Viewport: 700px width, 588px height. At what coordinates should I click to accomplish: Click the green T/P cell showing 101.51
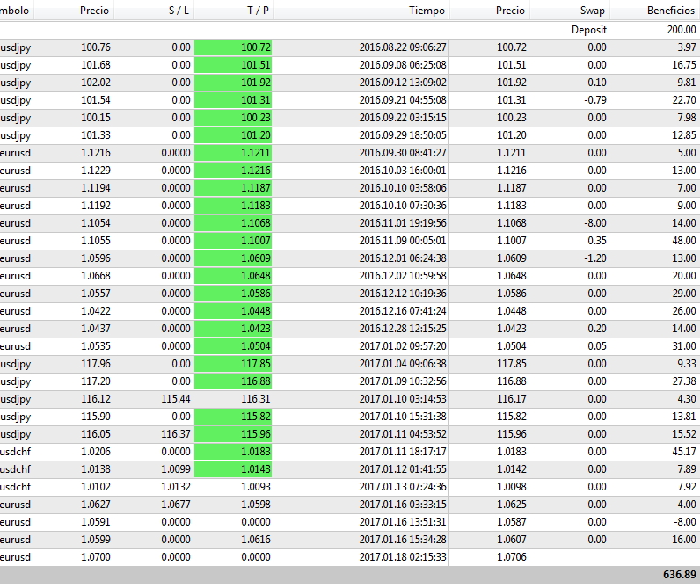234,65
